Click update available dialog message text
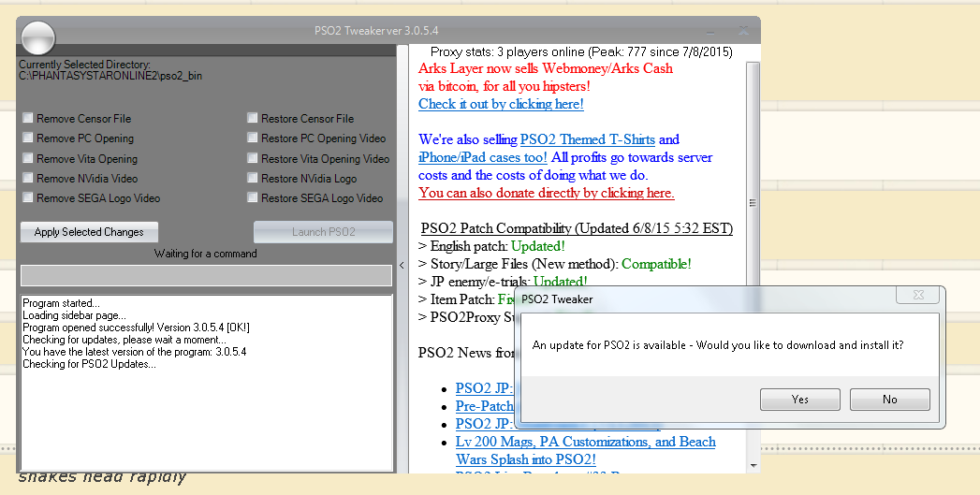The height and width of the screenshot is (495, 980). pyautogui.click(x=718, y=345)
